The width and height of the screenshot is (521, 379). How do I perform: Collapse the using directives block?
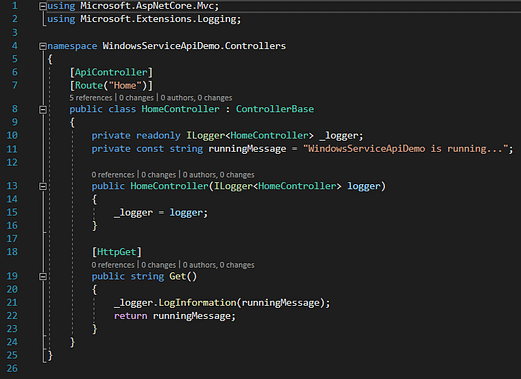(x=43, y=6)
